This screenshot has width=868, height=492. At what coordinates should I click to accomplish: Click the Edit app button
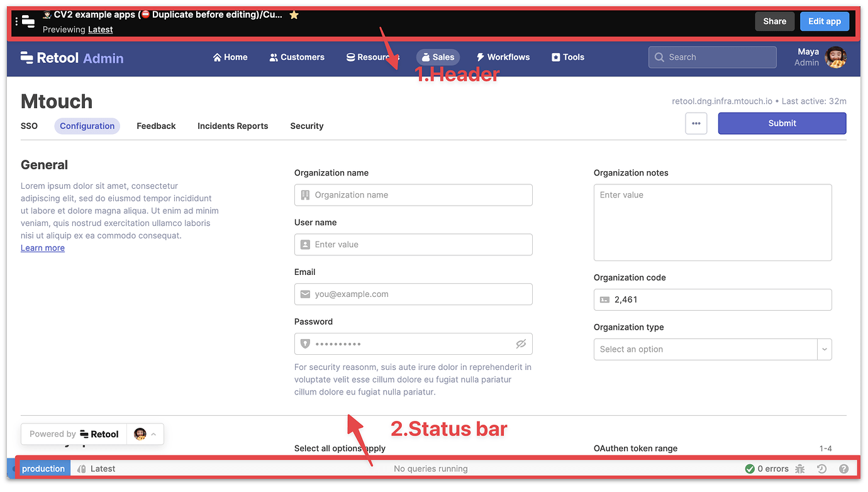(x=825, y=21)
